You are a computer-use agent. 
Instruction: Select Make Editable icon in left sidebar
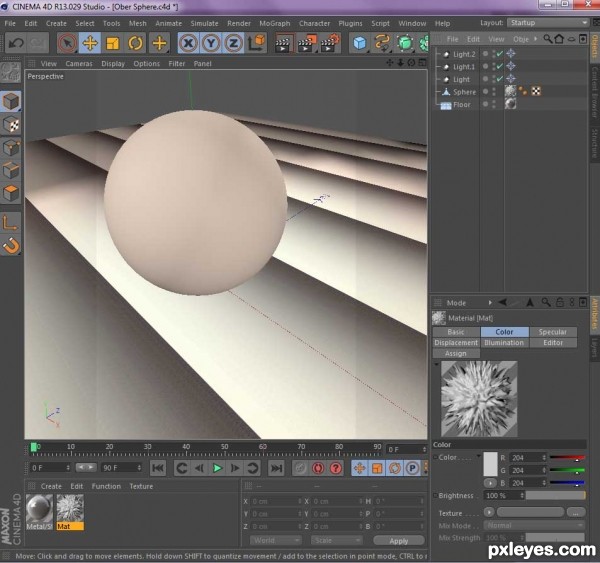[11, 72]
